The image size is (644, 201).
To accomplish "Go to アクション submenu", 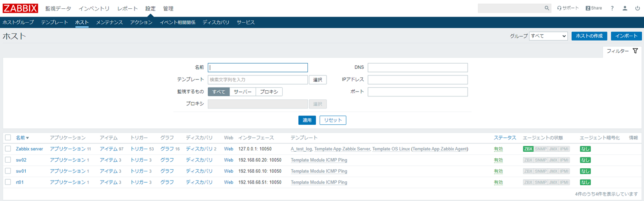I will 141,22.
